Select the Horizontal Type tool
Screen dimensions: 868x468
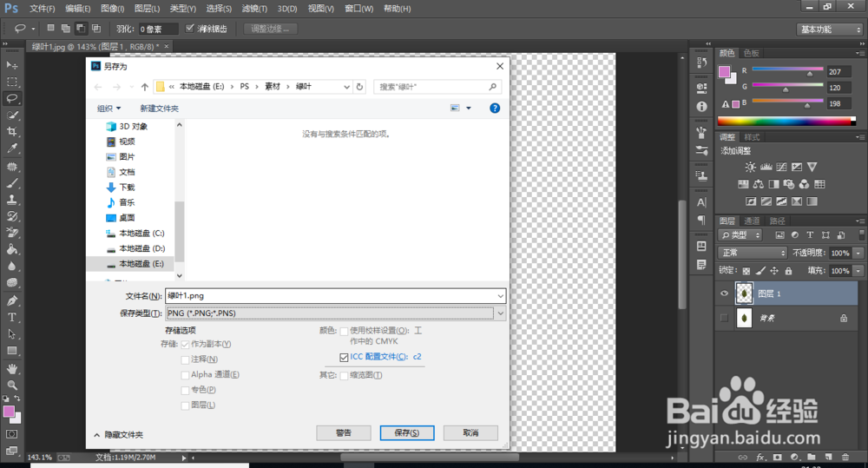11,317
